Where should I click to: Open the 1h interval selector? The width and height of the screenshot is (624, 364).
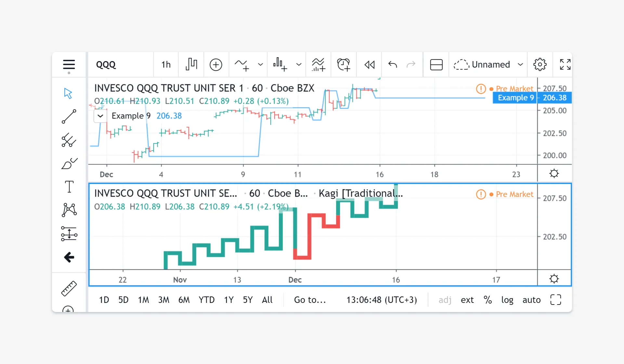166,64
